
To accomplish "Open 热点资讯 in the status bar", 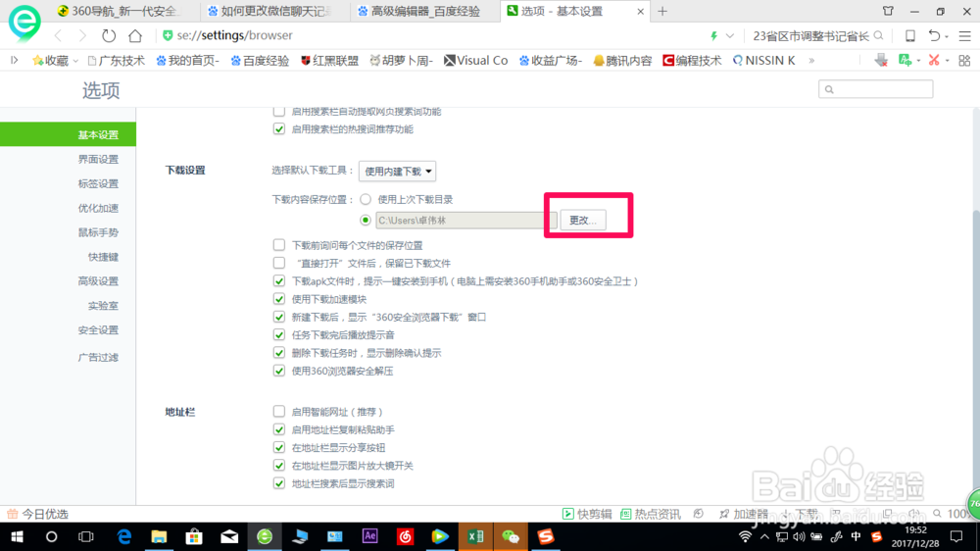I will coord(650,514).
